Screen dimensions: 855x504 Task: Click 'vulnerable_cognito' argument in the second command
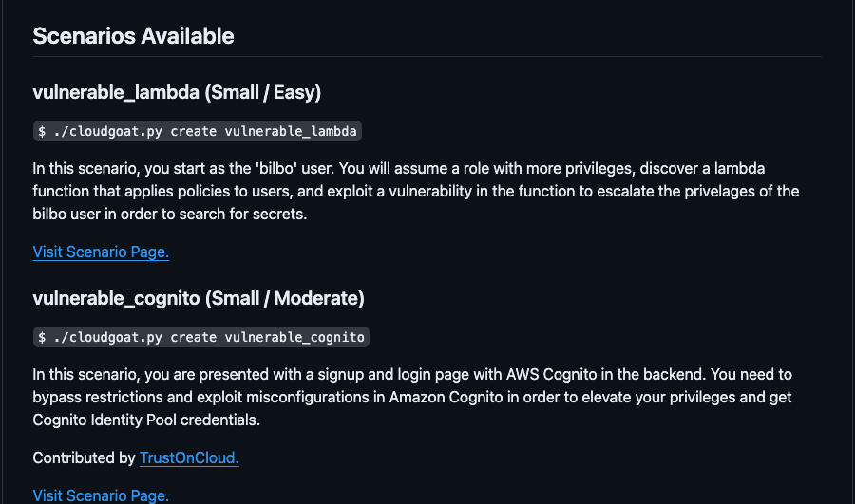294,337
